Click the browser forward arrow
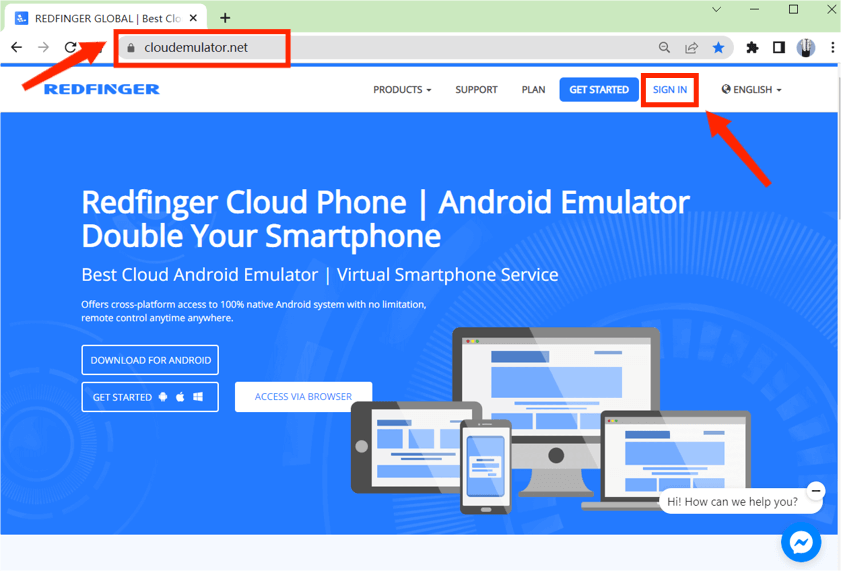 43,47
